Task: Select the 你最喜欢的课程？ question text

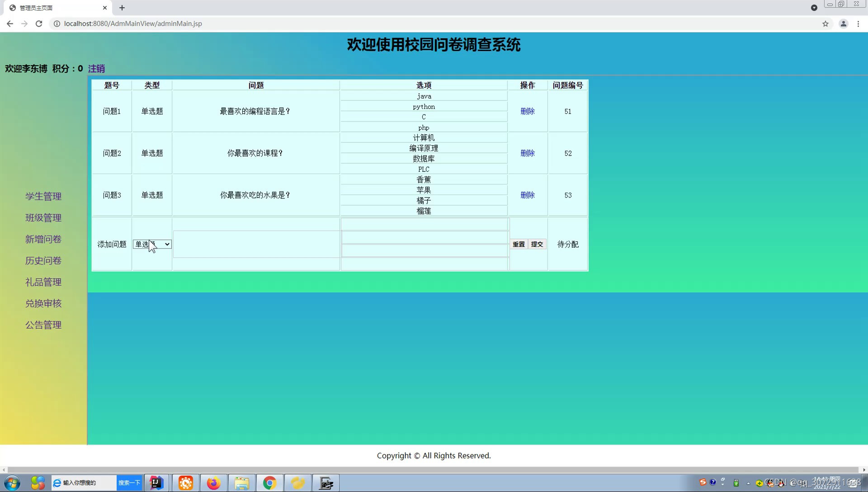Action: [x=255, y=153]
